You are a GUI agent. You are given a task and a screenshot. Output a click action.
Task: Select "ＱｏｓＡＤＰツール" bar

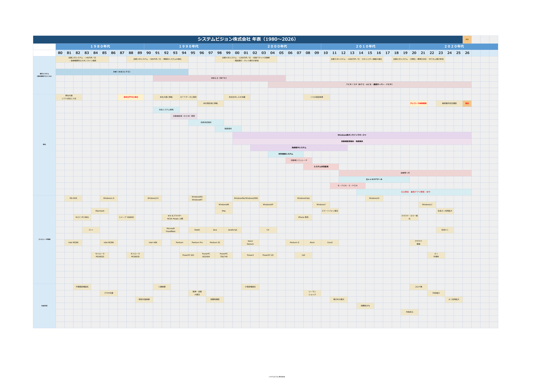pos(374,179)
